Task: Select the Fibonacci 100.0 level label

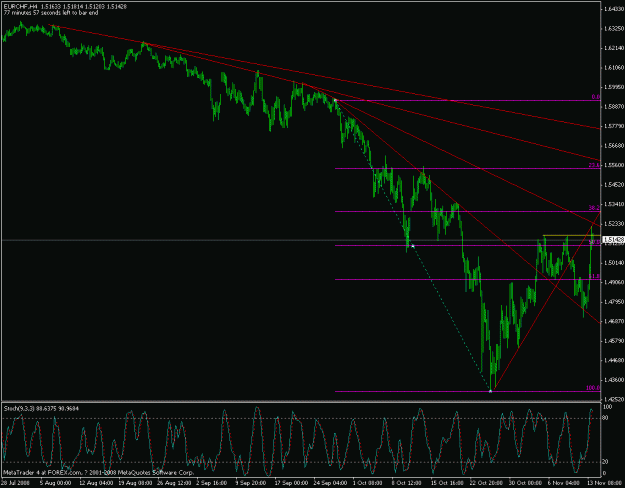Action: [x=593, y=388]
